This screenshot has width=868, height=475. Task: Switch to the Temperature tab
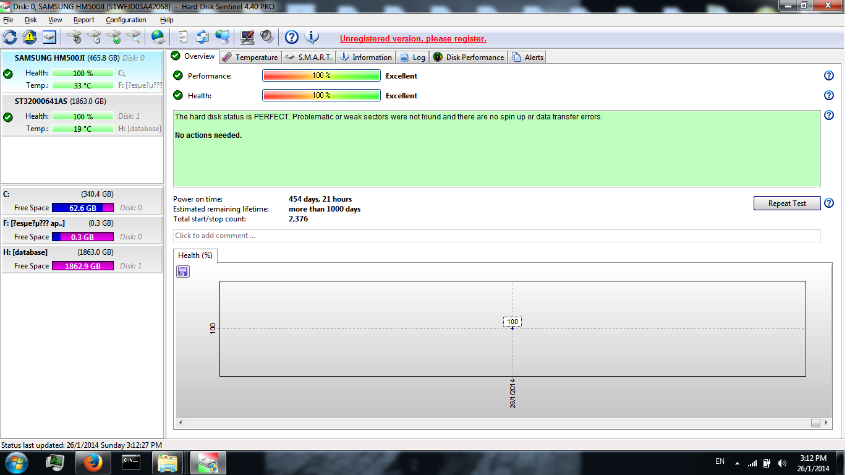point(250,58)
